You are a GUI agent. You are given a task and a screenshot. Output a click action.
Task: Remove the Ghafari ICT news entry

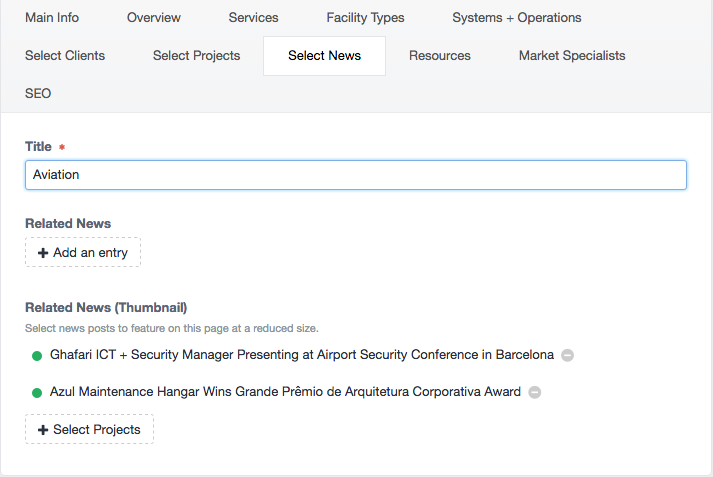click(567, 355)
